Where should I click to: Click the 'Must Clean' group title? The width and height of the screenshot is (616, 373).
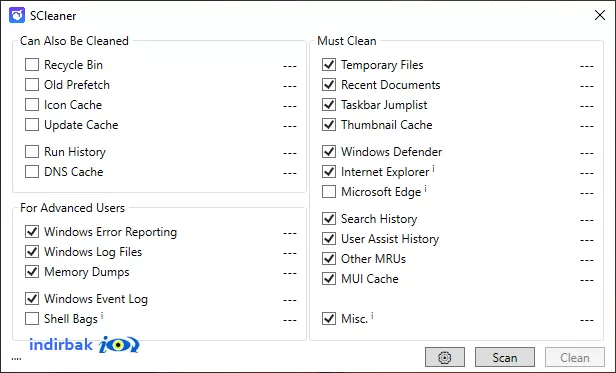pos(347,41)
